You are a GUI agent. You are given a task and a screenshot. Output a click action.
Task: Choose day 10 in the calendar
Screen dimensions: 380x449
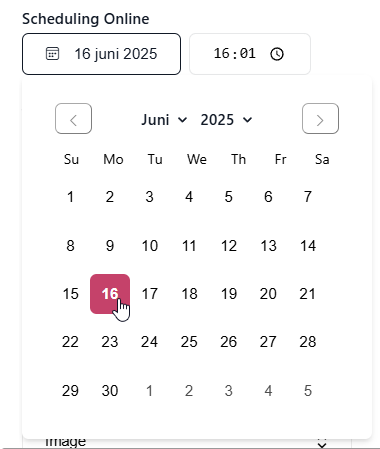(x=150, y=246)
